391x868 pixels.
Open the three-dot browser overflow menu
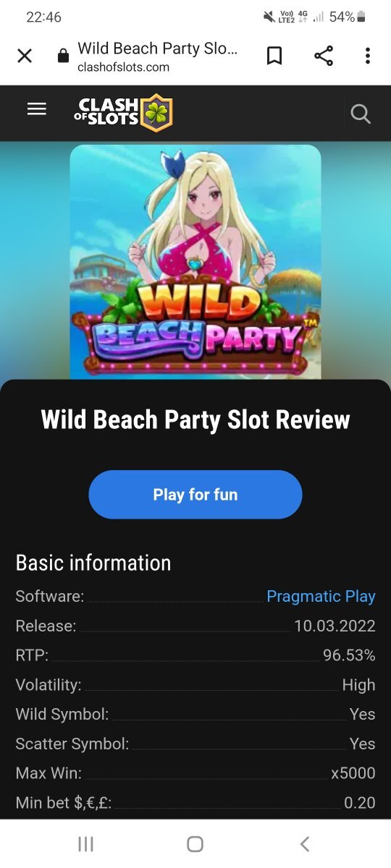pyautogui.click(x=368, y=56)
